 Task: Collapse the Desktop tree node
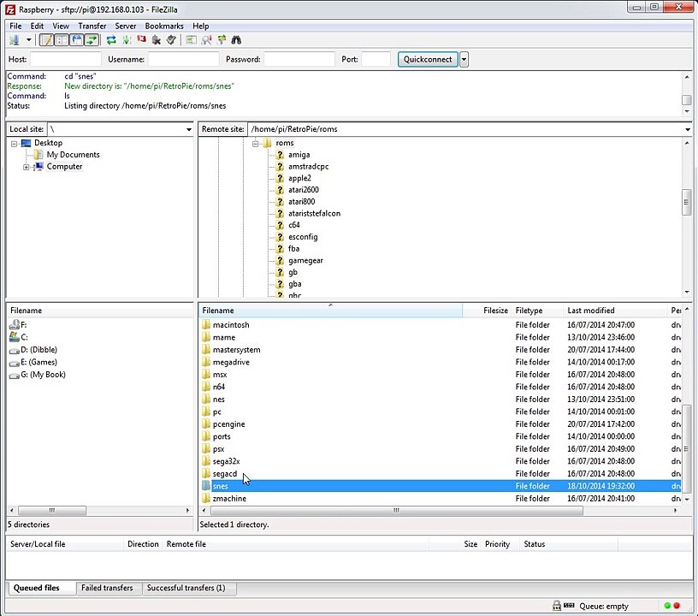pos(14,144)
